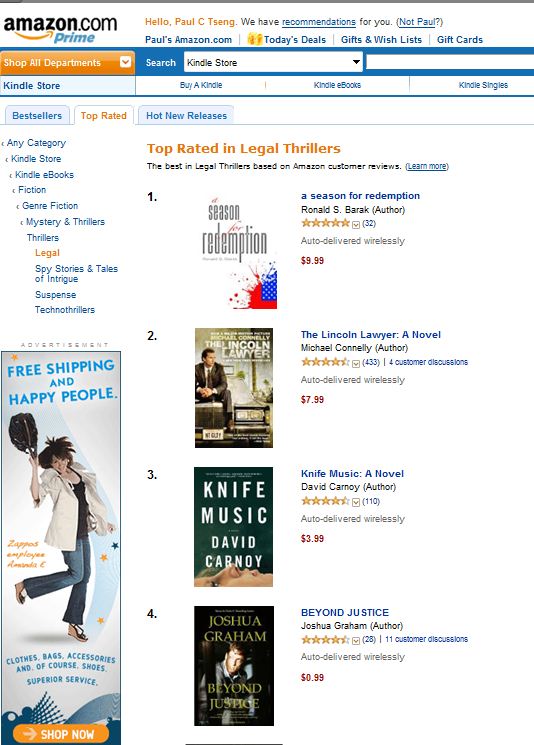Go to Mystery & Thrillers parent category
This screenshot has height=745, width=534.
pyautogui.click(x=65, y=222)
